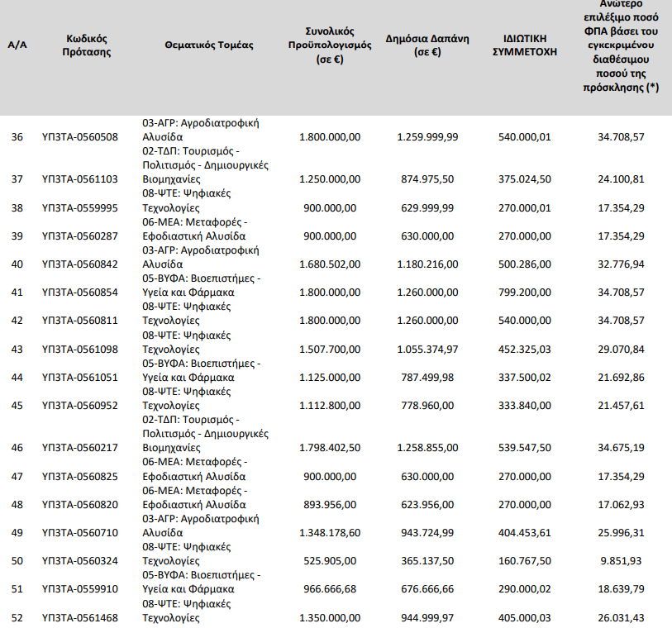Click the VAT amount 21.457,61

pos(621,405)
